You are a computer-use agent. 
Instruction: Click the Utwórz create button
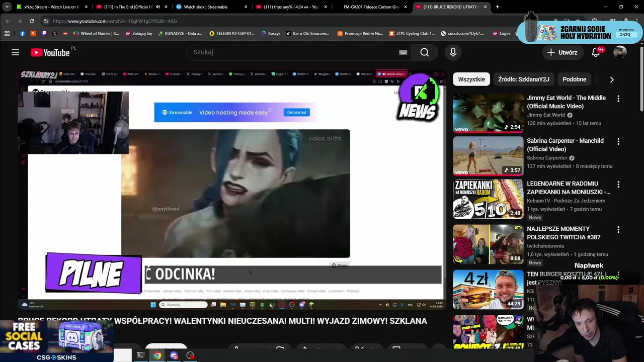[x=562, y=52]
